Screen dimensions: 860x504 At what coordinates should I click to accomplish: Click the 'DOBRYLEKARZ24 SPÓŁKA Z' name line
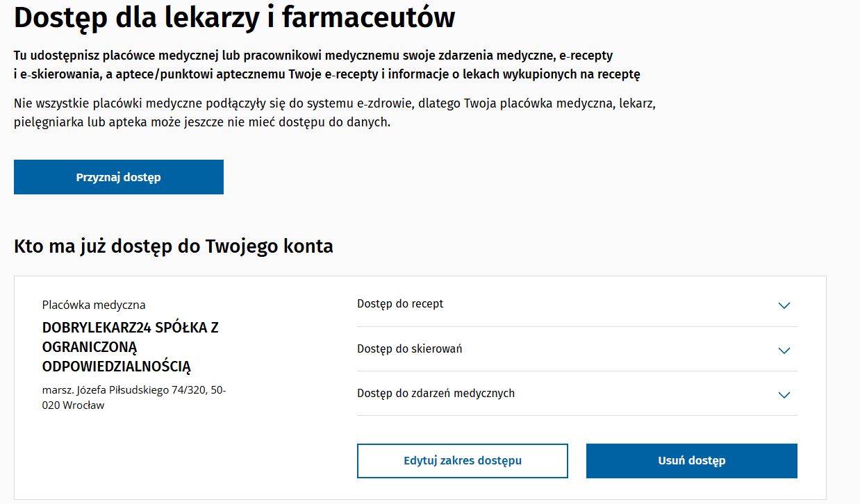[x=130, y=328]
